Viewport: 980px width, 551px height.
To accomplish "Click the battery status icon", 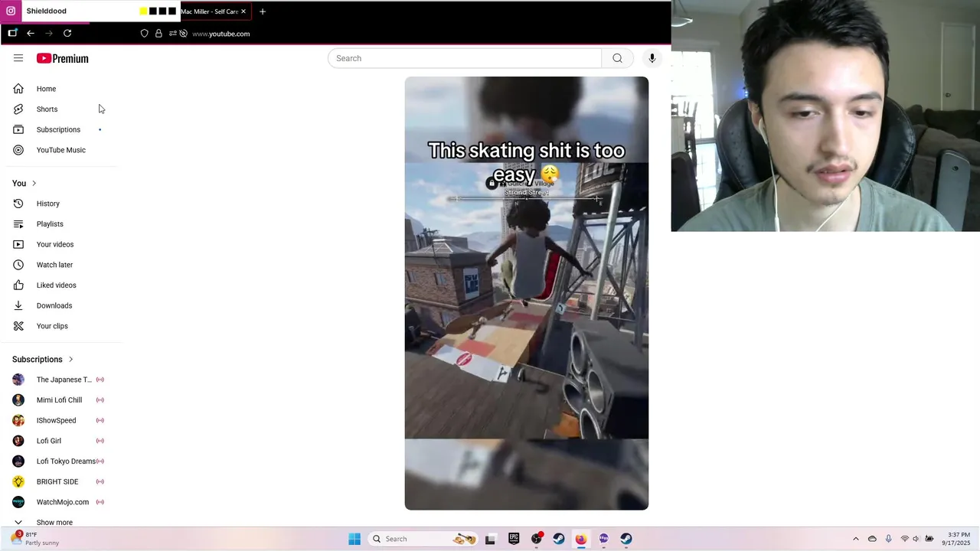I will coord(929,539).
